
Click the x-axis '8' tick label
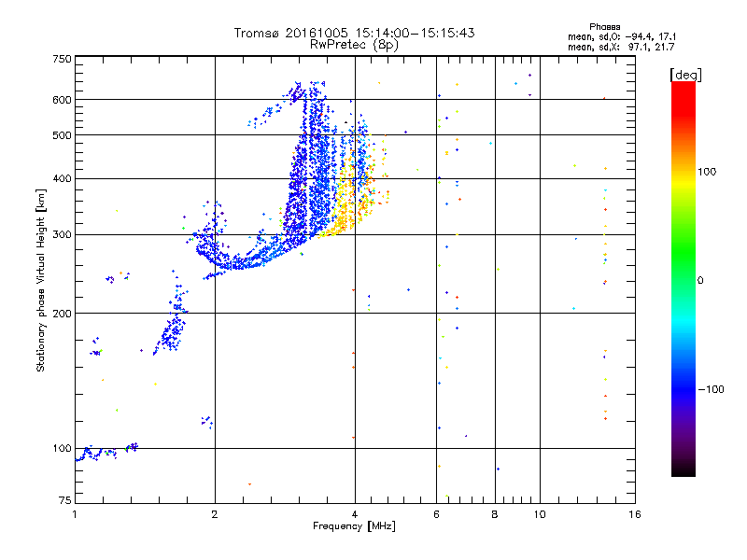[495, 514]
